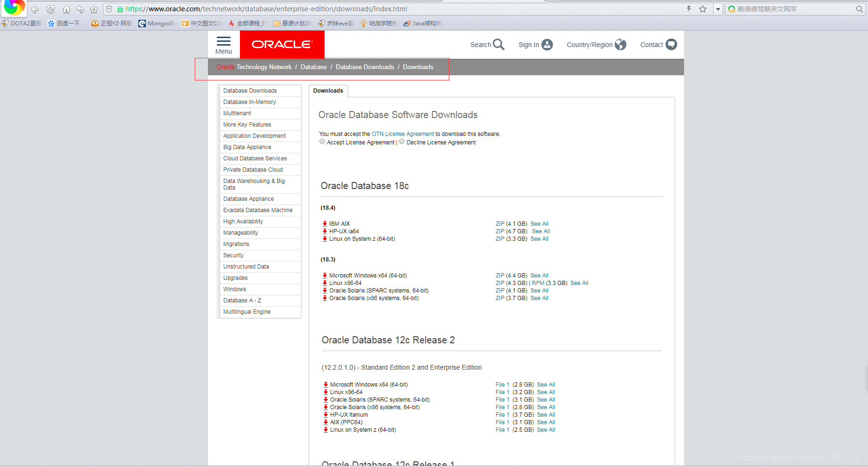This screenshot has height=467, width=868.
Task: Download ZIP for IBM AIX
Action: click(500, 224)
